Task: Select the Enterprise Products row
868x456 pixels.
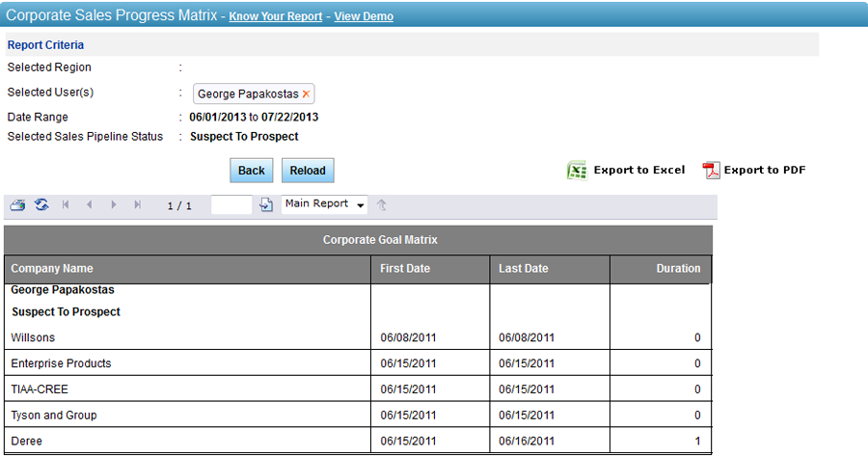Action: [61, 363]
